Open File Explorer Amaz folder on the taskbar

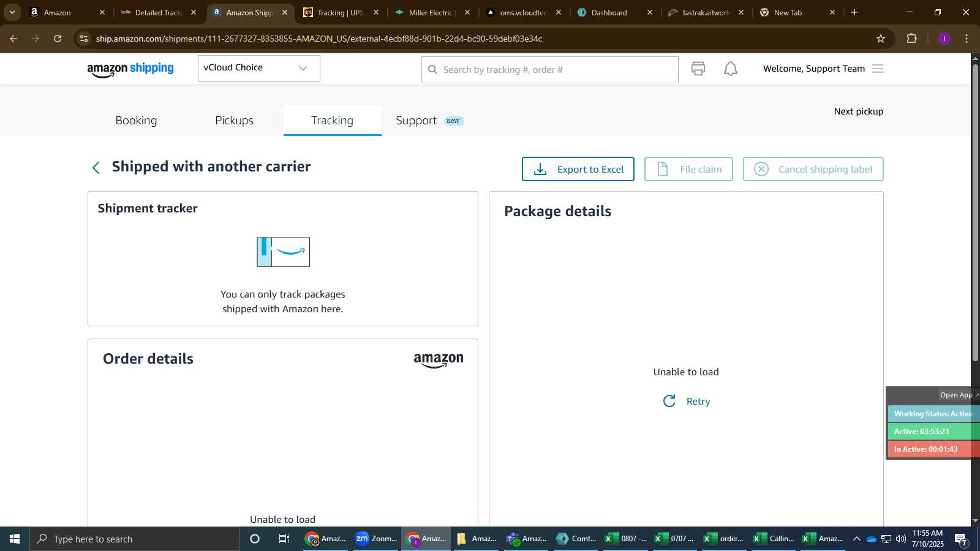pos(476,539)
